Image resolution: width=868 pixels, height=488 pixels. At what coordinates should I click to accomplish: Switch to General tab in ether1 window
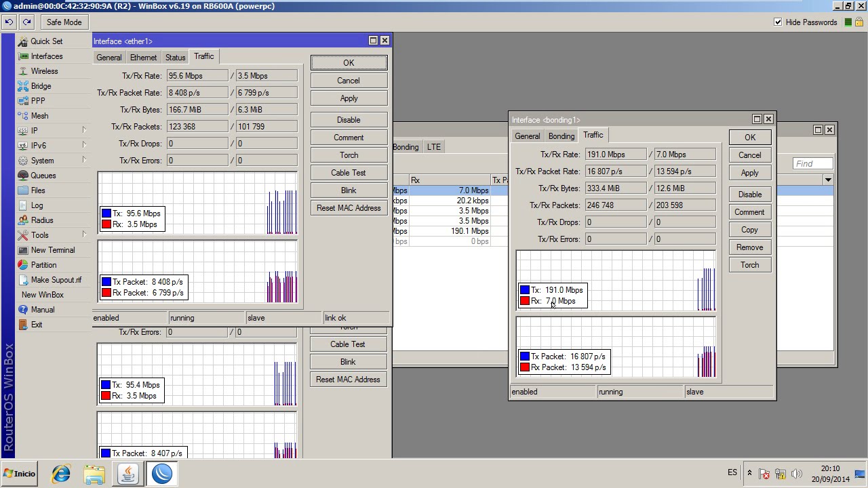coord(108,58)
